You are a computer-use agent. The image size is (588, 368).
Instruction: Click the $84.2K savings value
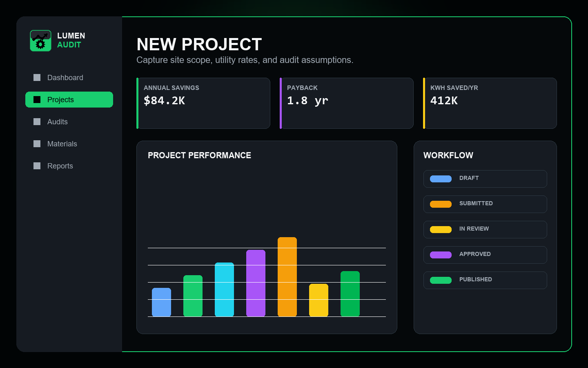pos(164,101)
